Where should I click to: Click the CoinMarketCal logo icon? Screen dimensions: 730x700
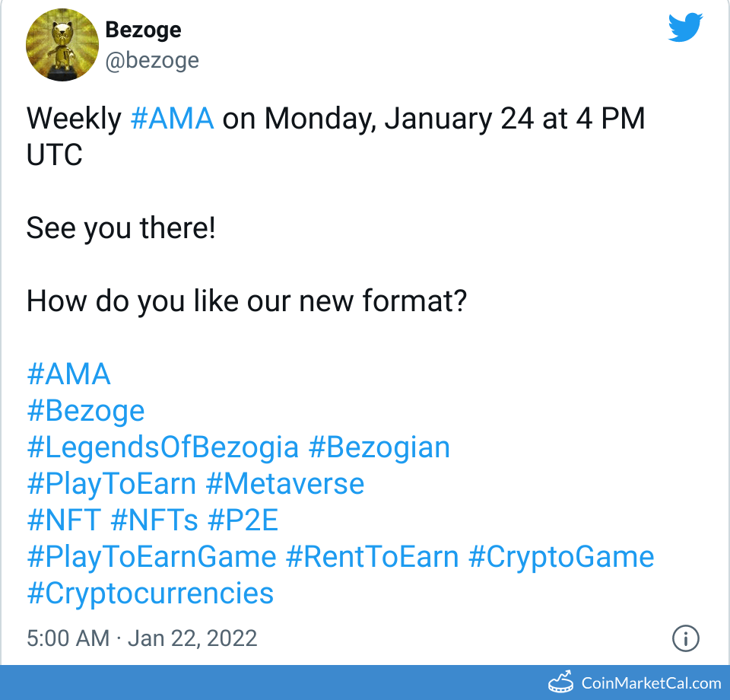click(x=560, y=682)
